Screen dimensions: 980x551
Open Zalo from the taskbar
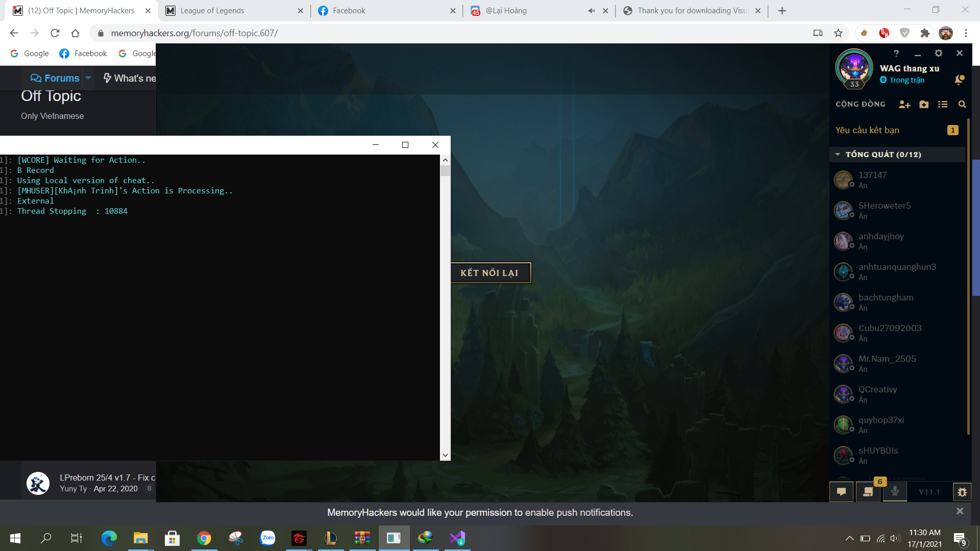pos(267,538)
